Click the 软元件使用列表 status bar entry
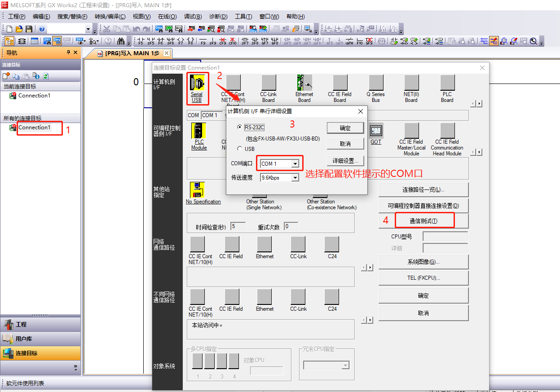The width and height of the screenshot is (560, 392). pos(25,383)
